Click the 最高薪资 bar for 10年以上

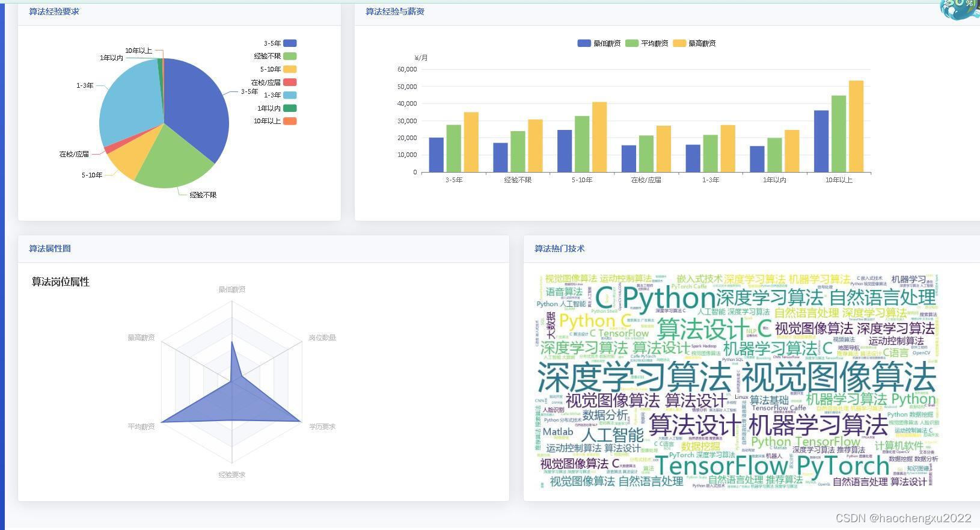click(856, 126)
